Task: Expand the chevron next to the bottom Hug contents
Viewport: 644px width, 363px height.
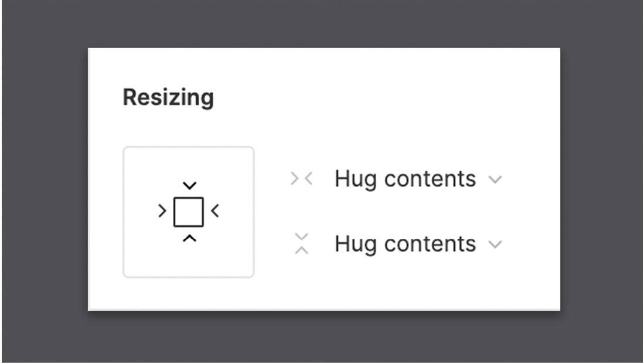Action: (494, 245)
